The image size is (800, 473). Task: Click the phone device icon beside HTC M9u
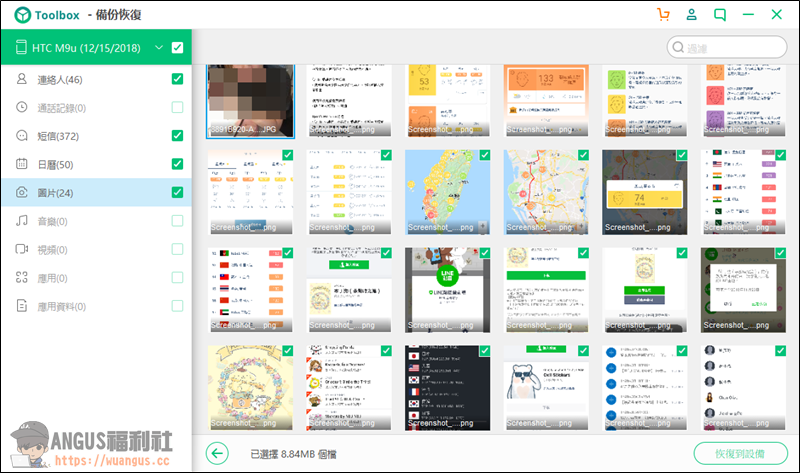(21, 47)
